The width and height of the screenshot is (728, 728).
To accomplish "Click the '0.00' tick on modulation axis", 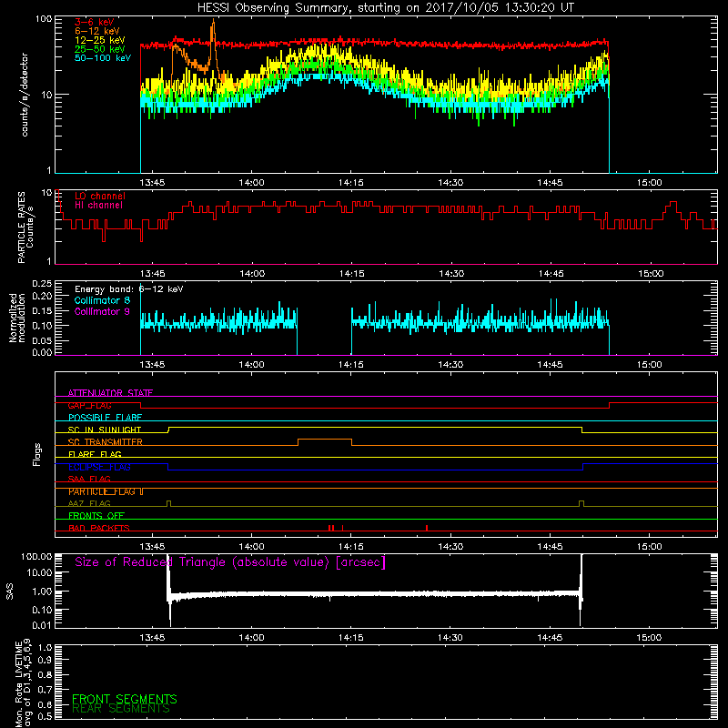I will (x=42, y=352).
